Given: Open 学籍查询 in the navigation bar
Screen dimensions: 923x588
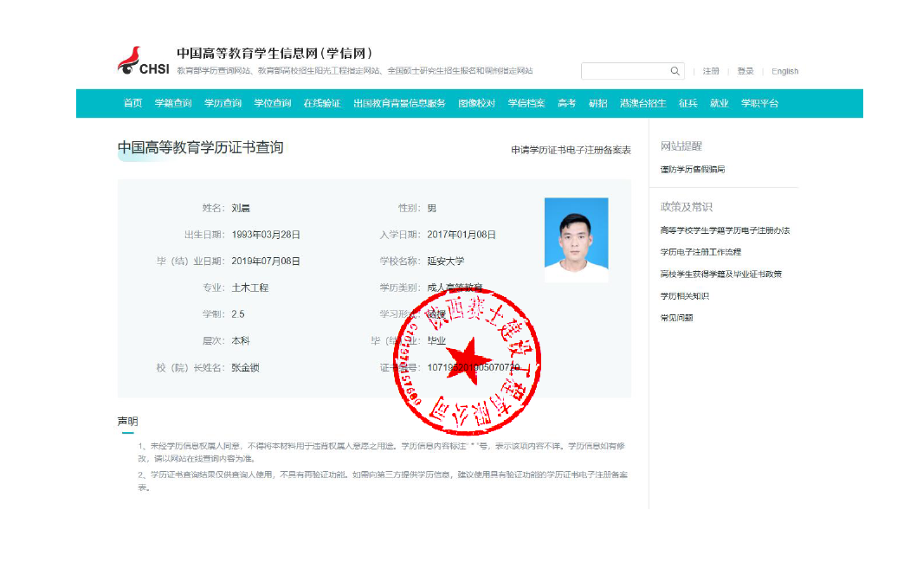Looking at the screenshot, I should pos(173,103).
